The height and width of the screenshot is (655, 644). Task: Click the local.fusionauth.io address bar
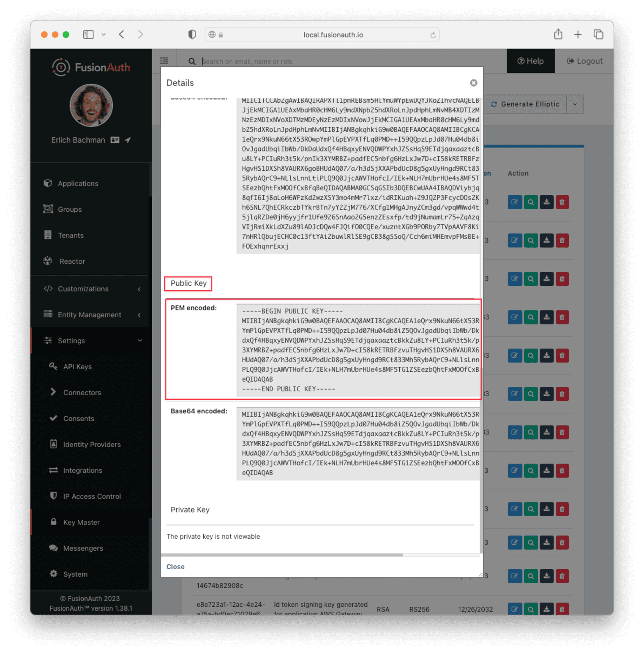pyautogui.click(x=322, y=35)
